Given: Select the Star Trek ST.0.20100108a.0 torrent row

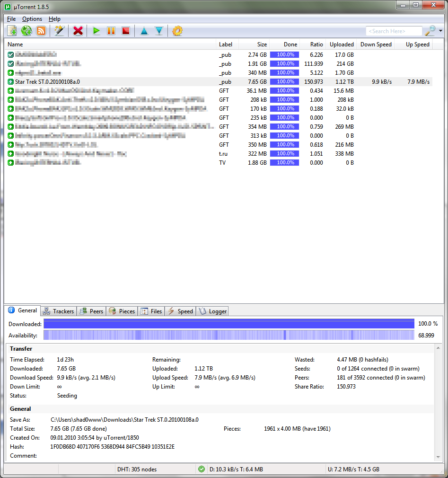Looking at the screenshot, I should tap(219, 82).
